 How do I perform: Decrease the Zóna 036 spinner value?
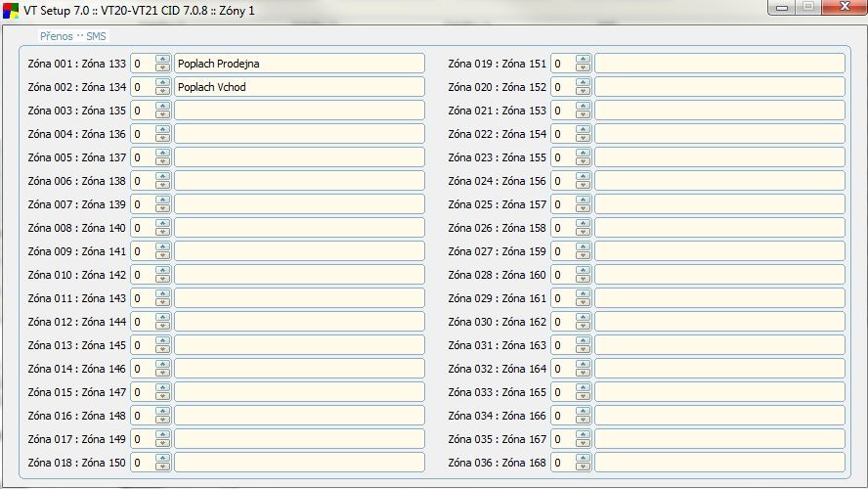click(x=584, y=467)
